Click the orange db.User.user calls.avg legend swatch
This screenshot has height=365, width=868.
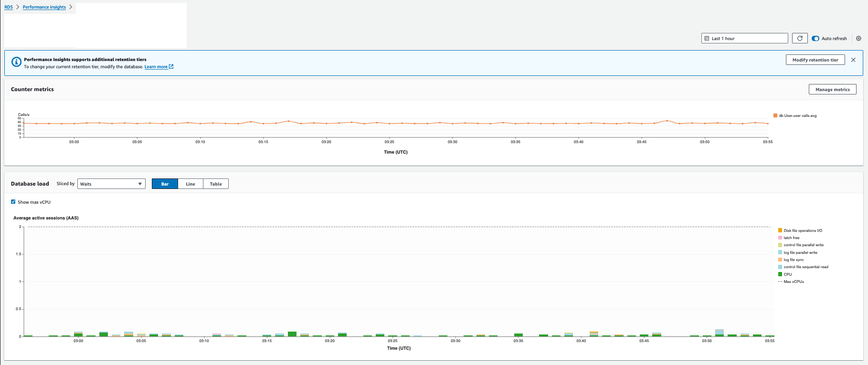(x=775, y=115)
